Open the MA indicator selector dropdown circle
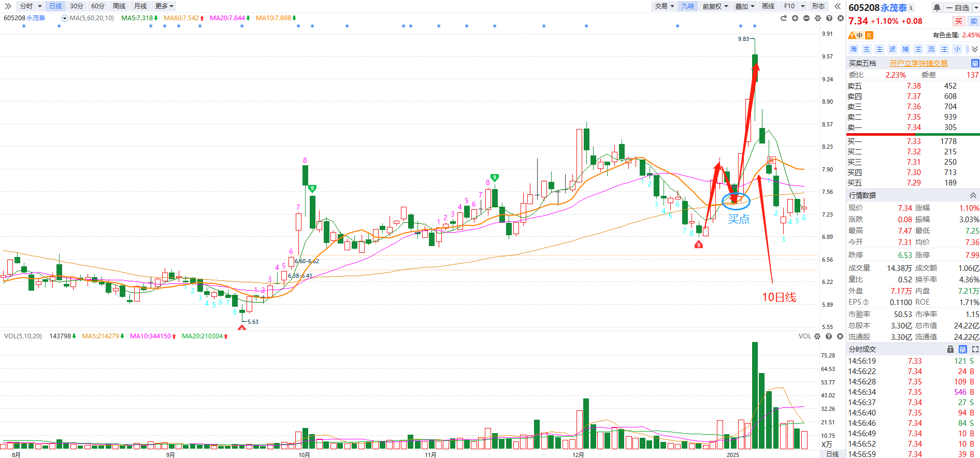980x458 pixels. [65, 18]
